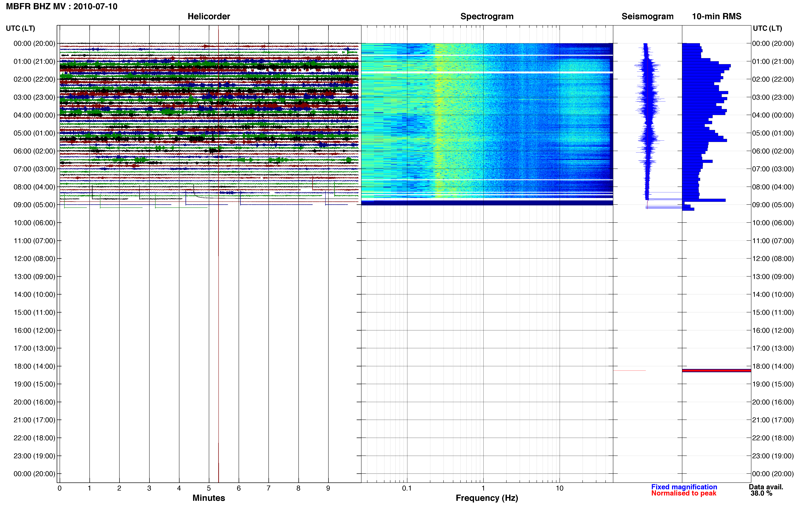Click the red 'Normalised to peak' legend text

point(684,493)
